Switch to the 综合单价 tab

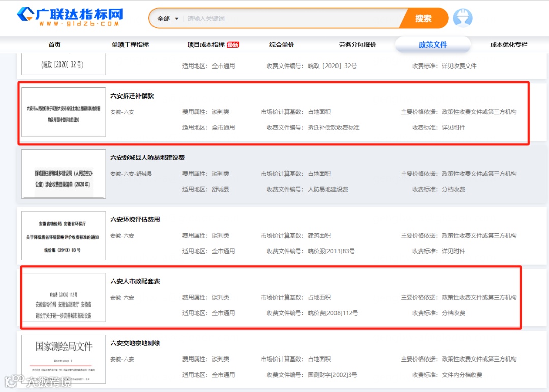point(282,44)
